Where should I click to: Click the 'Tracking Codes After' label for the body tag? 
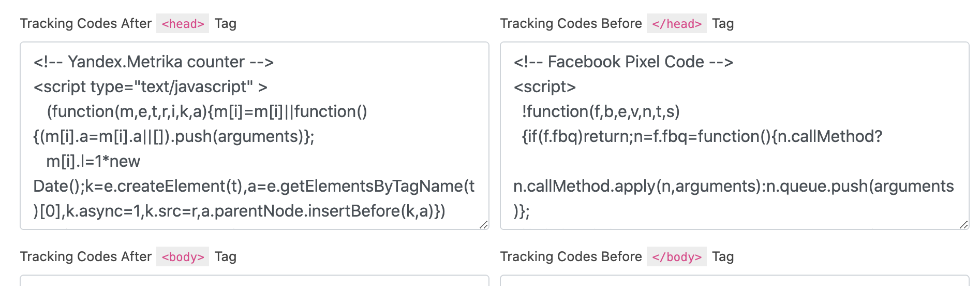86,256
